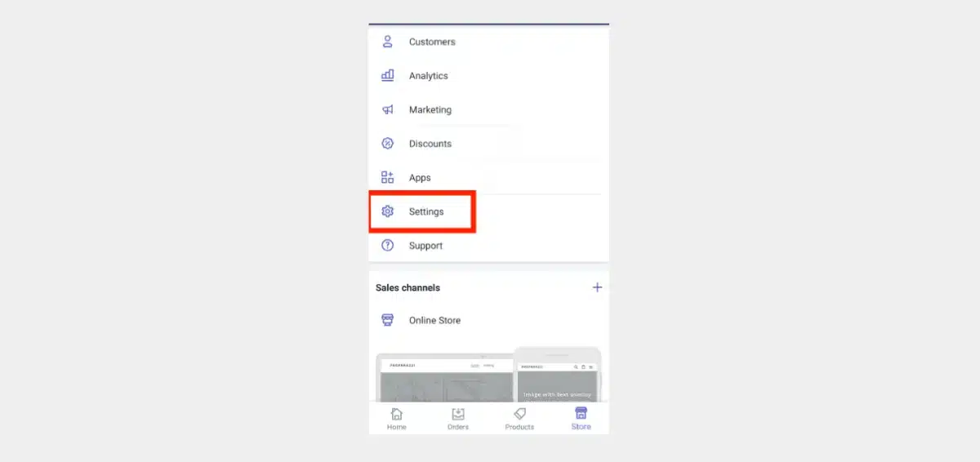This screenshot has width=980, height=462.
Task: Tap the Support question mark icon
Action: [x=387, y=246]
